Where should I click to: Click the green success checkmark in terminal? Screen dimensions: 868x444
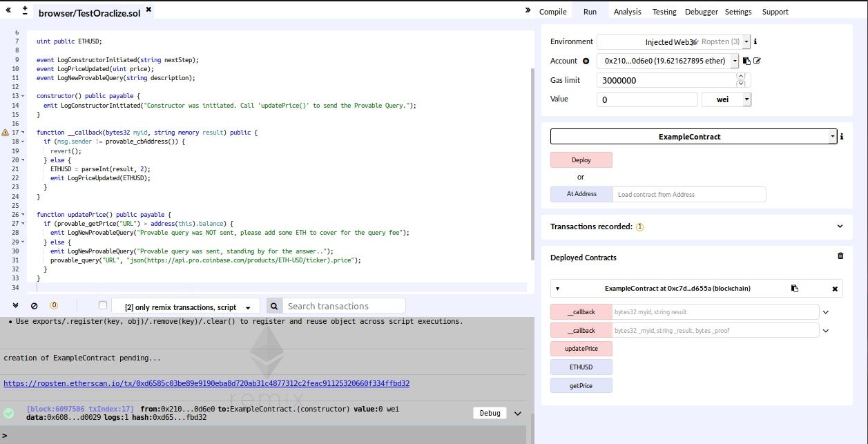9,413
